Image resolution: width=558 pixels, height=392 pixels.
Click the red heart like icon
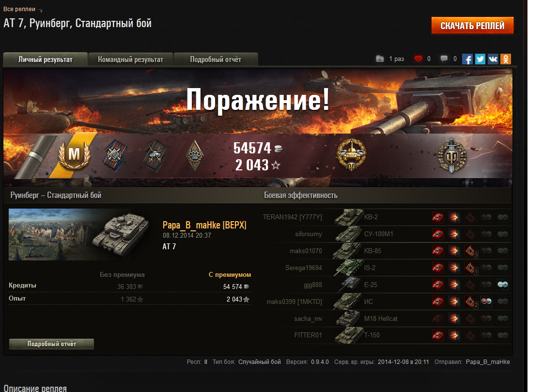tap(418, 59)
